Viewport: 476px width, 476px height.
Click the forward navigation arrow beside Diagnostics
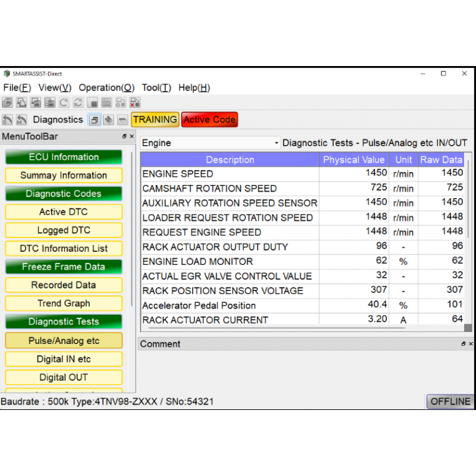pos(22,120)
